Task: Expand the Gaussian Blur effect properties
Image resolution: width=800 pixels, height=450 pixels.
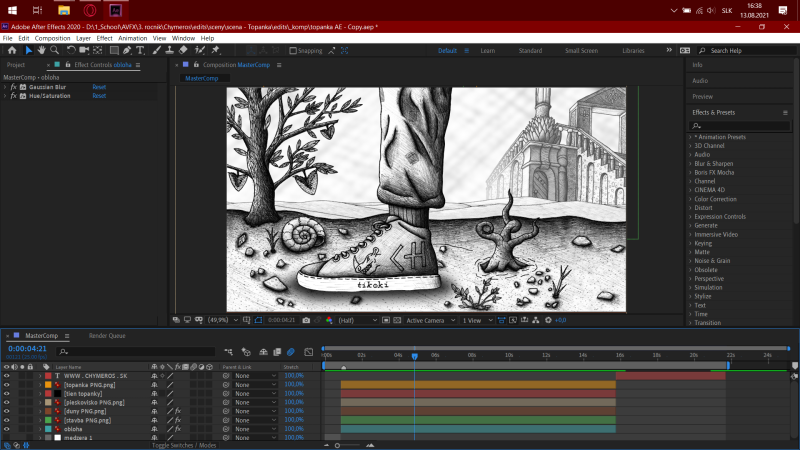Action: tap(5, 87)
